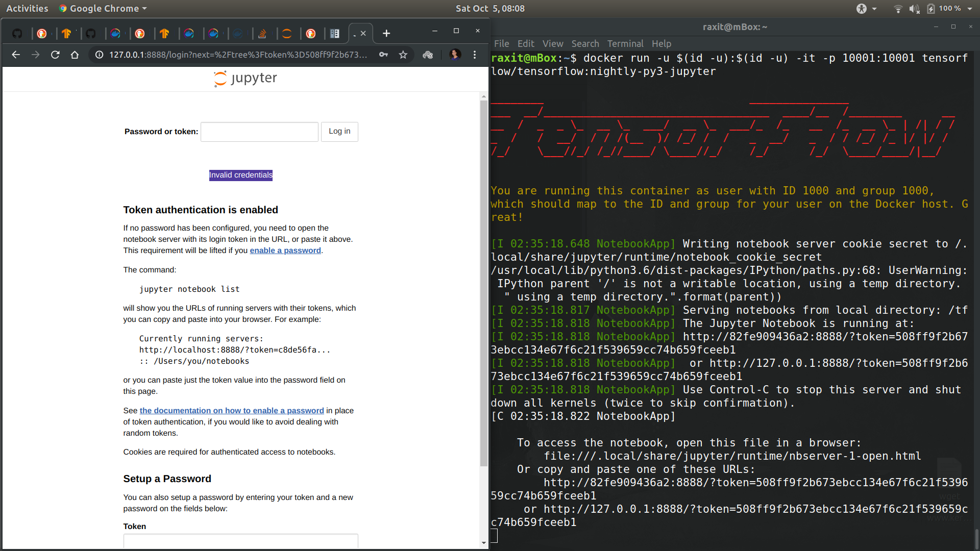Switch to the leftmost TensorFlow tab
Screen dimensions: 980x551
pos(66,34)
